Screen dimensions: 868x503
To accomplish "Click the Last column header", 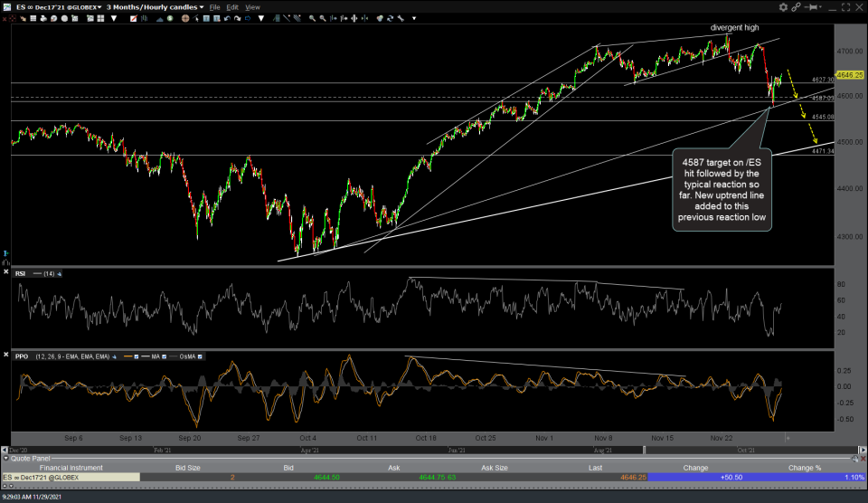I will tap(595, 468).
